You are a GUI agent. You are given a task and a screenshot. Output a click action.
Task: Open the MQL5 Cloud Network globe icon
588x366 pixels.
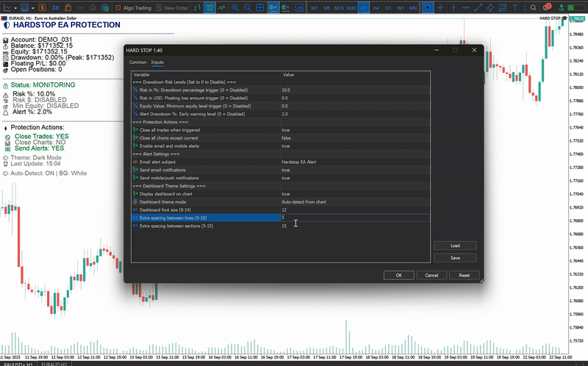[x=105, y=7]
